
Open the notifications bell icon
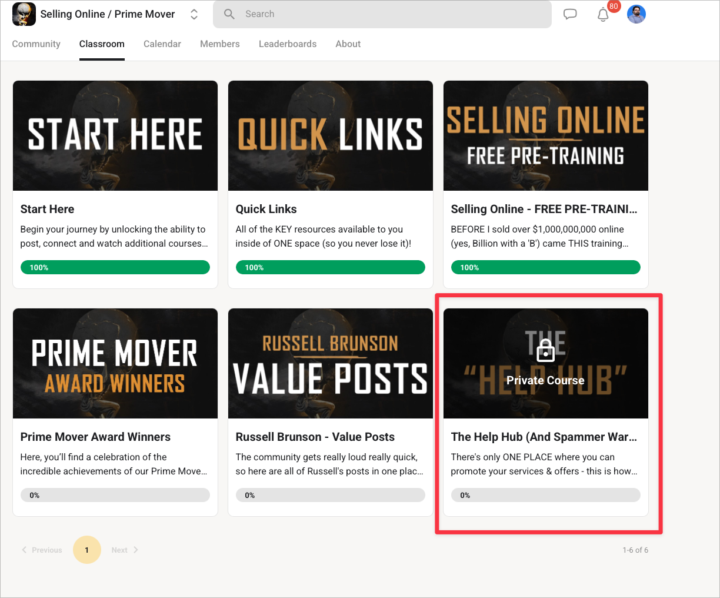pyautogui.click(x=603, y=14)
